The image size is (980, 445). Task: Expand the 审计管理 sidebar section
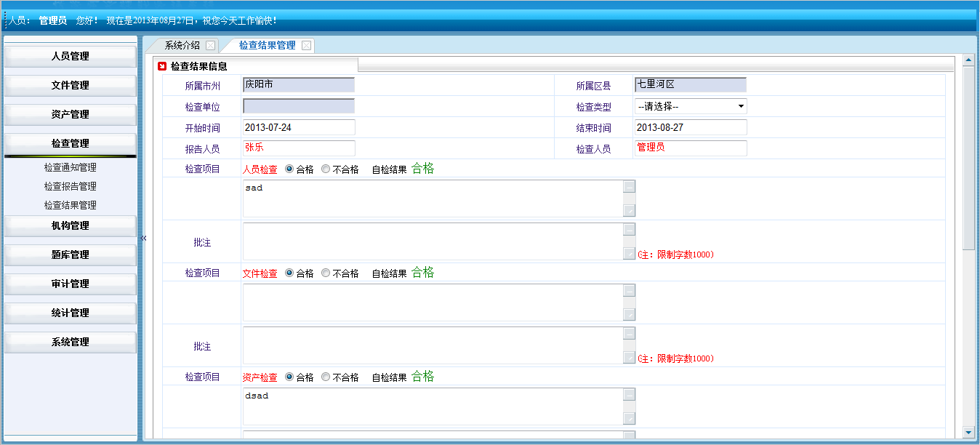pos(71,284)
